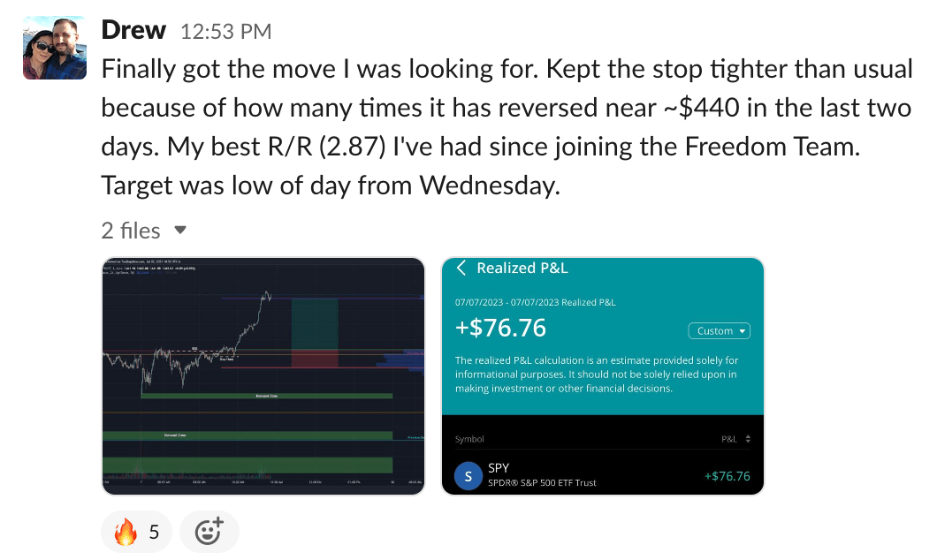
Task: Click the blue SPY symbol icon
Action: pos(468,476)
